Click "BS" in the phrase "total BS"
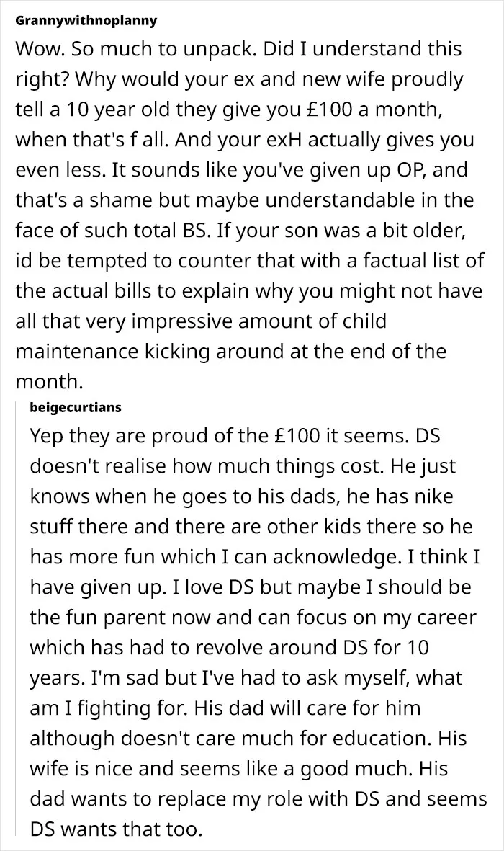The height and width of the screenshot is (851, 504). [x=193, y=231]
